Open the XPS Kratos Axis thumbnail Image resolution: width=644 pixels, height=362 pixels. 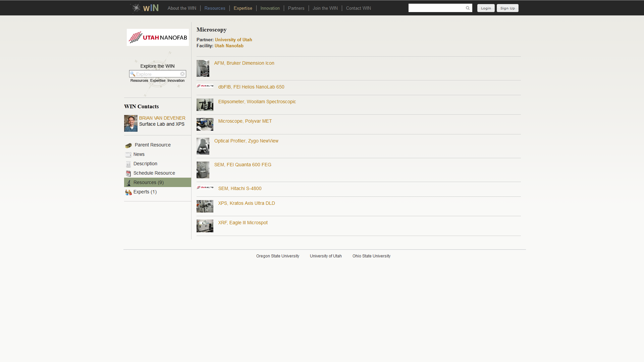[205, 206]
